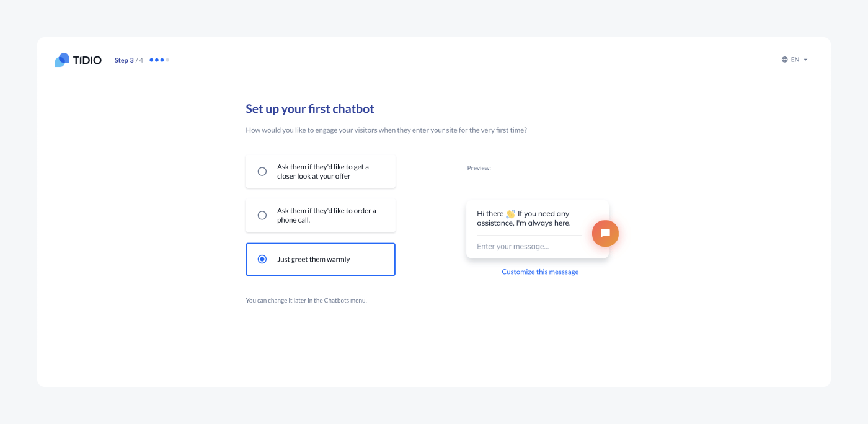Select the "order a phone call" option
The height and width of the screenshot is (424, 868).
(321, 214)
